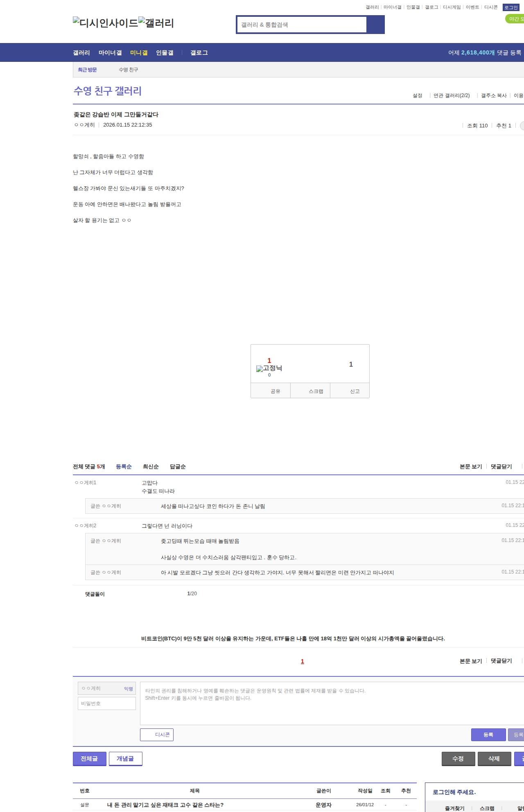Screen dimensions: 524x812
Task: Click the fixed-nick recommend icon 고정닉
Action: click(269, 368)
